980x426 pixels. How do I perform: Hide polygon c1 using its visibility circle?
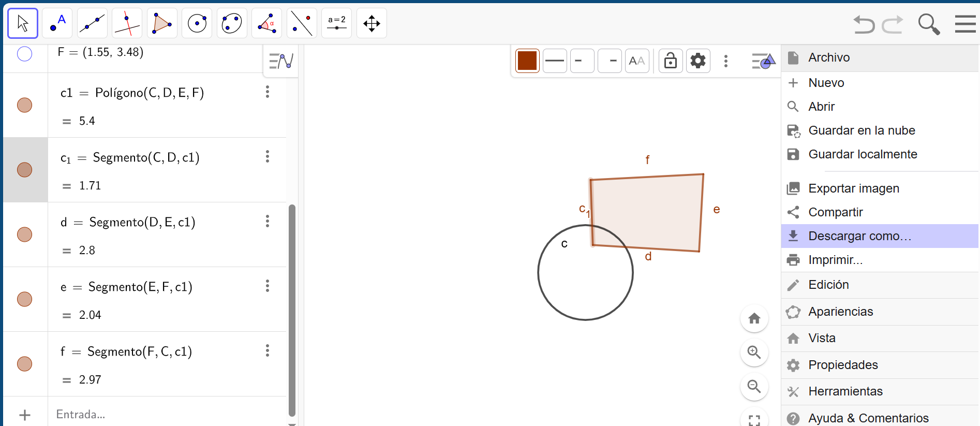click(x=24, y=105)
